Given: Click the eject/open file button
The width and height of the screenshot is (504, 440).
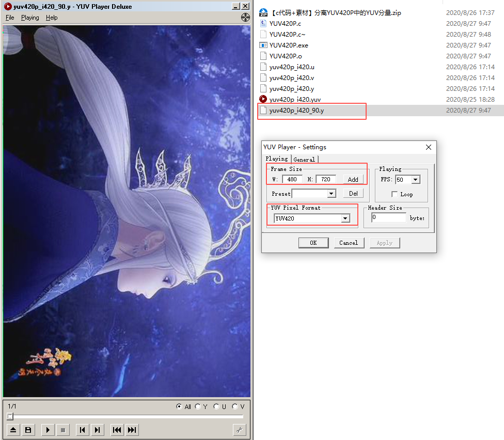Looking at the screenshot, I should (x=13, y=430).
